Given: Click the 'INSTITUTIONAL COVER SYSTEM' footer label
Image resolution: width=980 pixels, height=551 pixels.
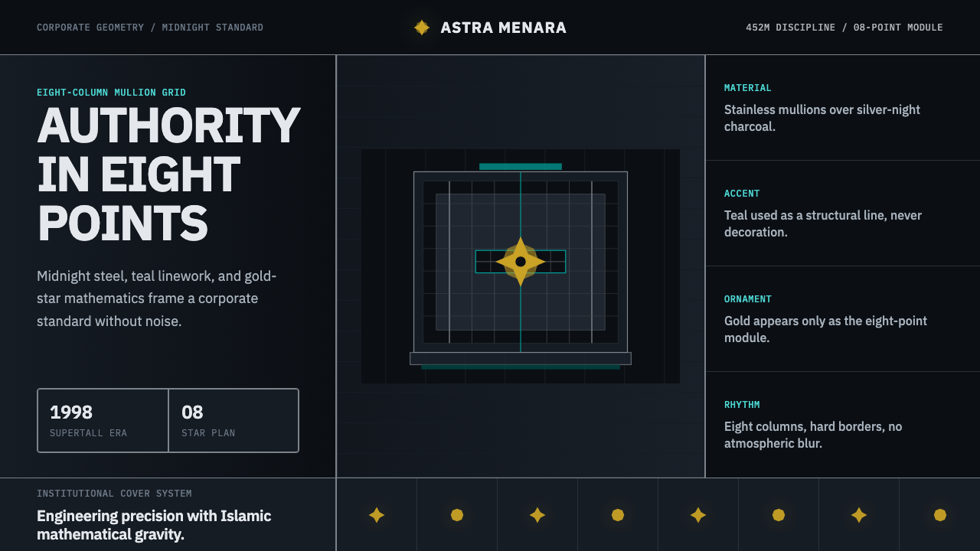Looking at the screenshot, I should coord(114,494).
